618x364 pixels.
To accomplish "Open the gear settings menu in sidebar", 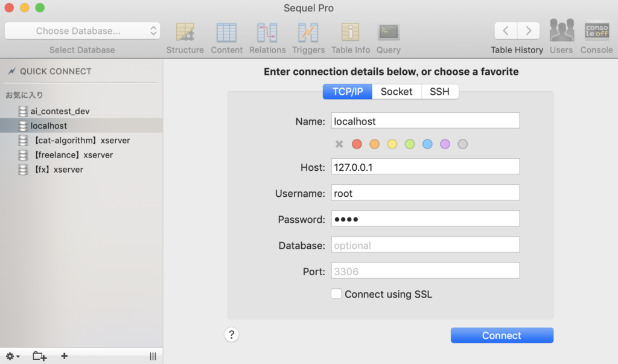I will pos(12,356).
